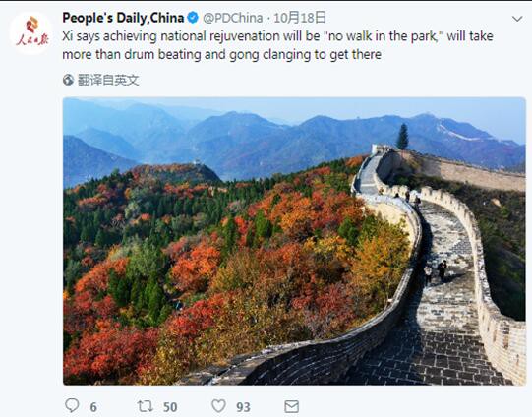The height and width of the screenshot is (417, 532).
Task: Click the reply speech bubble icon
Action: [x=72, y=405]
